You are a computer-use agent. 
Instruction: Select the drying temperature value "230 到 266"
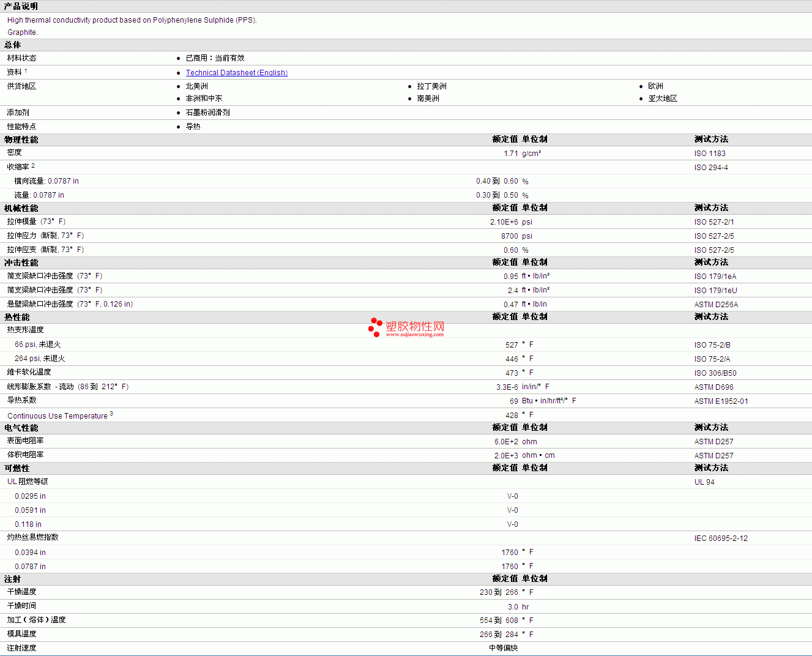click(499, 592)
